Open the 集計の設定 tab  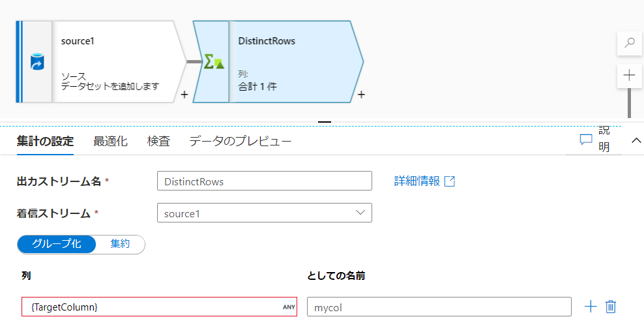click(x=45, y=142)
